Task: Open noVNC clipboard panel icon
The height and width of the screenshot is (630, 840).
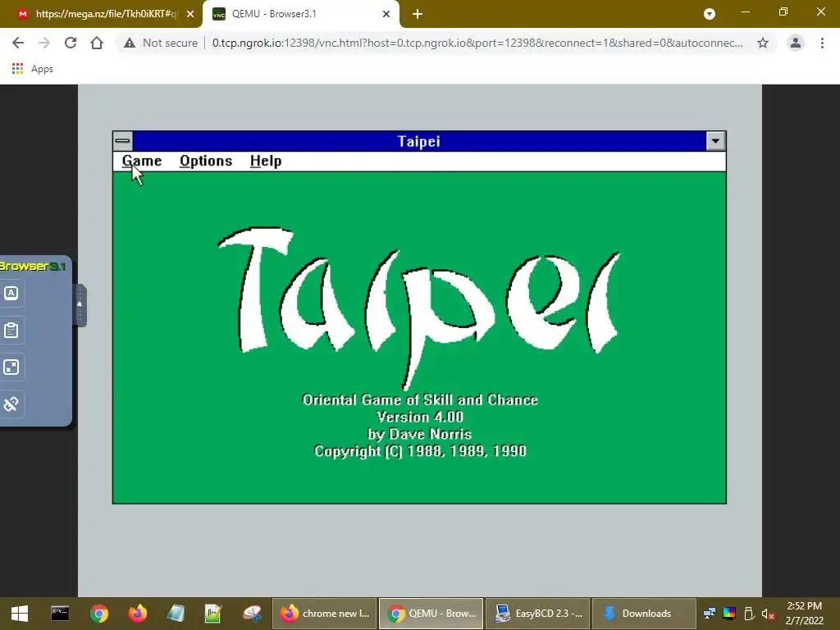Action: [11, 330]
